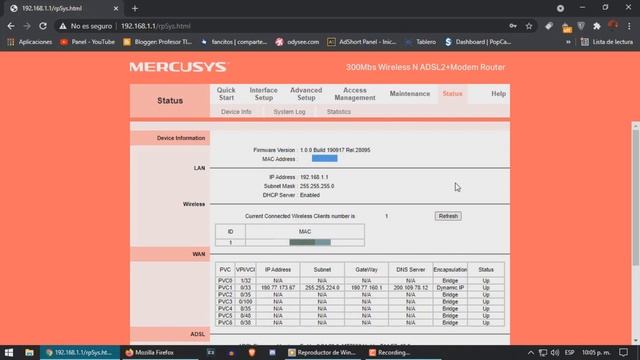Viewport: 640px width, 360px height.
Task: Open the Advanced Setup tab
Action: point(306,94)
